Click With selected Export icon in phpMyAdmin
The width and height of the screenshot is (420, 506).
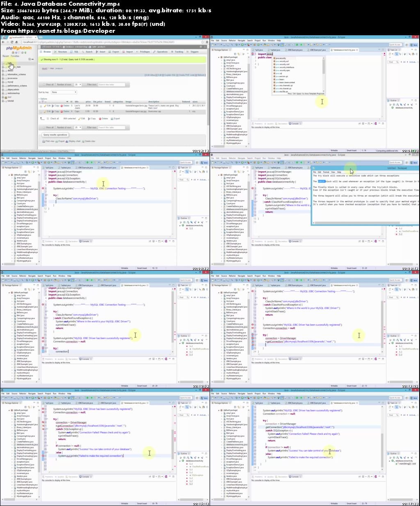[112, 119]
